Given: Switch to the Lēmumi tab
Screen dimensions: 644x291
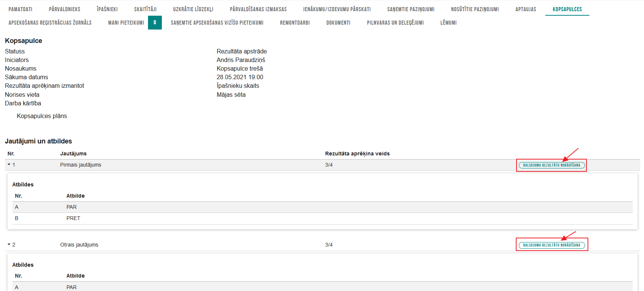Looking at the screenshot, I should coord(449,23).
